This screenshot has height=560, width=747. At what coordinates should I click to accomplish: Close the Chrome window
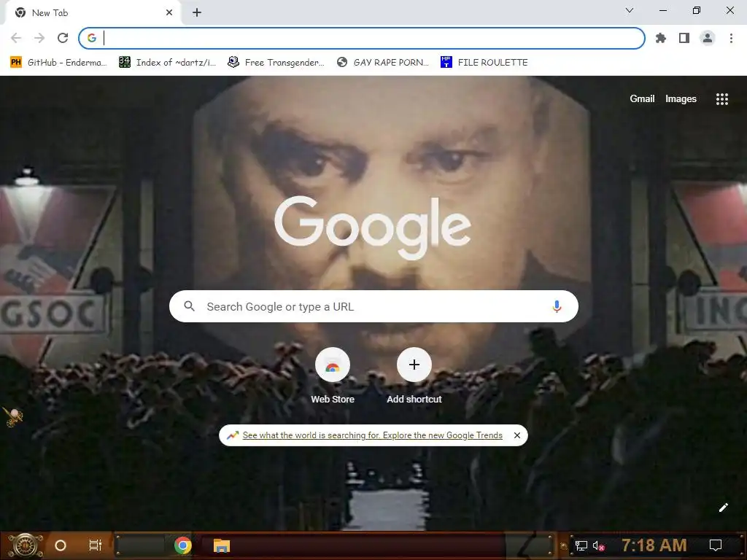[x=729, y=10]
